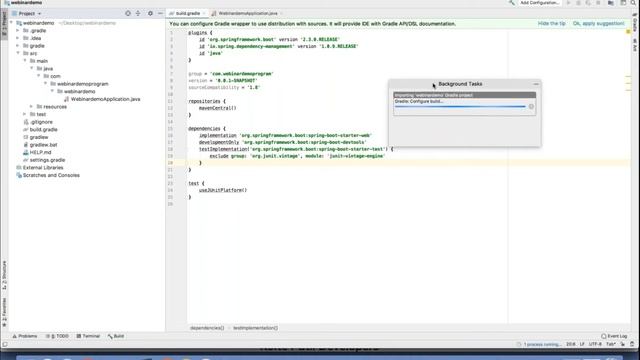Screen dimensions: 640x360
Task: Toggle the Structure tool window side tab
Action: (4, 275)
